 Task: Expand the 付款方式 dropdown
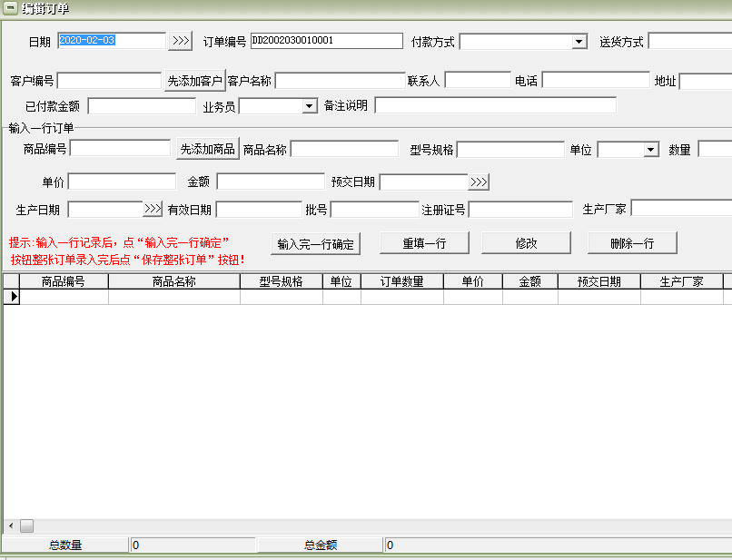579,42
